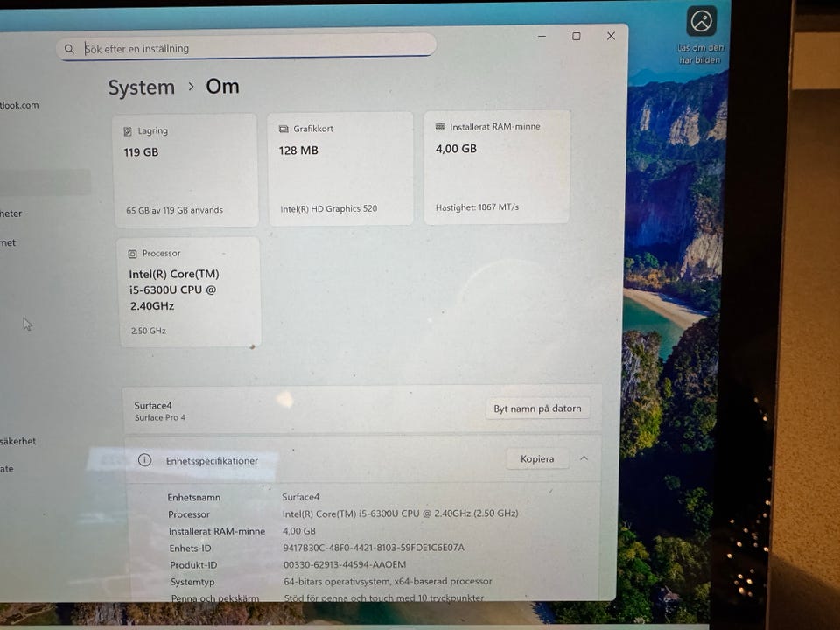Click the Enhetsnamn label
The height and width of the screenshot is (630, 840).
(x=194, y=498)
